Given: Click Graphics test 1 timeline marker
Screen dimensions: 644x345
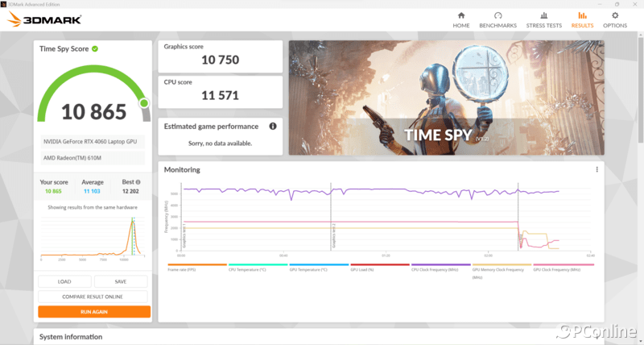Looking at the screenshot, I should (x=184, y=236).
